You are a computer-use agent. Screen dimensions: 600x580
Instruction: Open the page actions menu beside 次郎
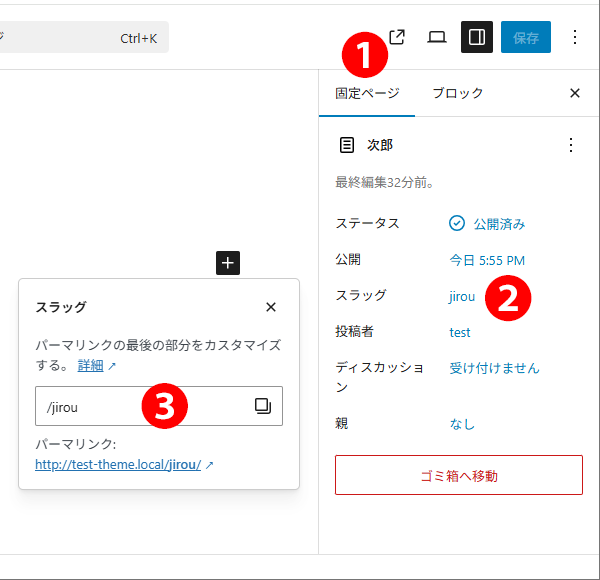[571, 145]
